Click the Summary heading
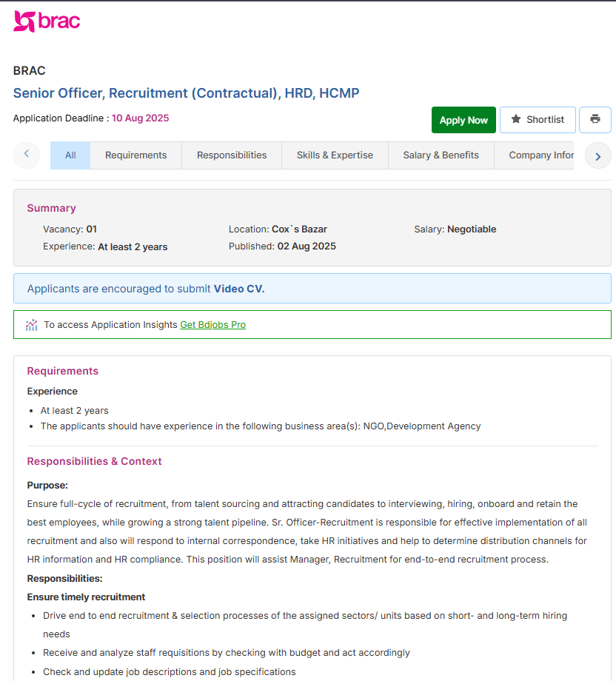The width and height of the screenshot is (616, 681). 51,208
